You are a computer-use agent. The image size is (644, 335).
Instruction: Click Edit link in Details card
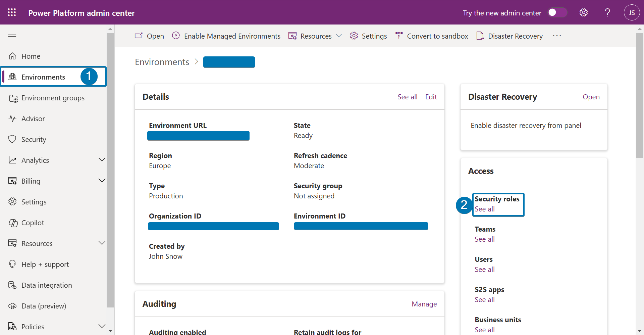click(x=431, y=97)
